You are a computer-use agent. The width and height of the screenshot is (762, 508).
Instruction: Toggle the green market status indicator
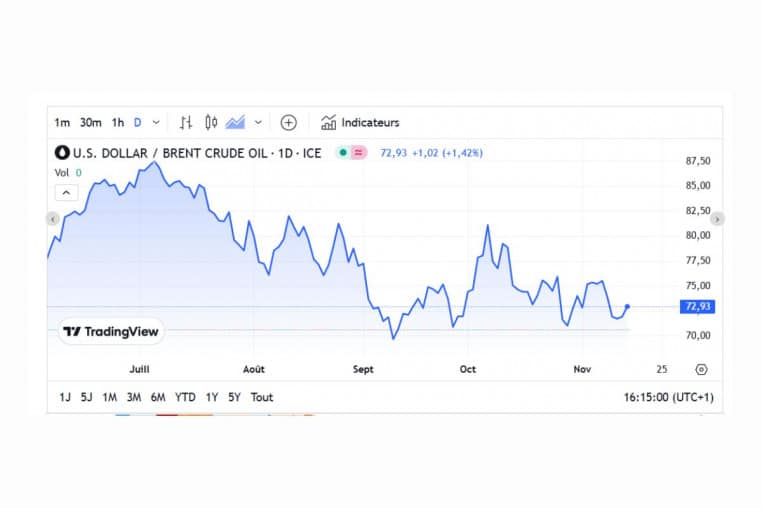click(x=343, y=153)
